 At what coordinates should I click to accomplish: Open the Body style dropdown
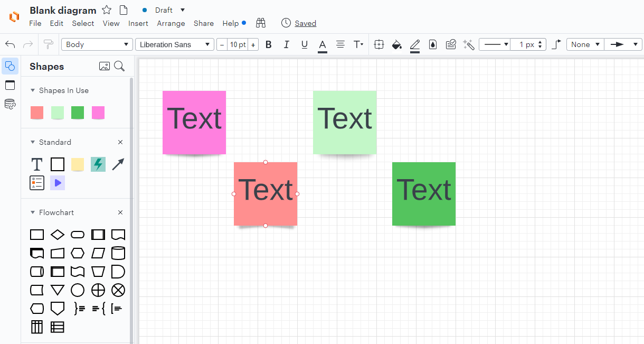[97, 44]
